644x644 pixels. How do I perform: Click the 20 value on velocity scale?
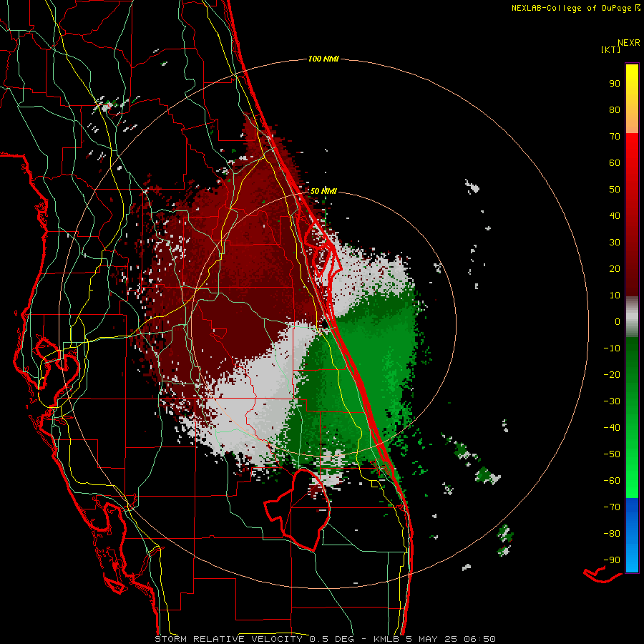615,269
